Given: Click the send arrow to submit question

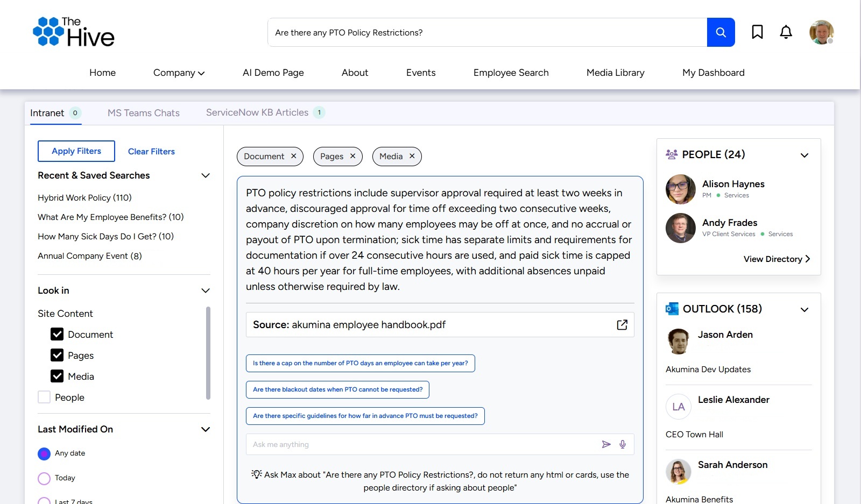Looking at the screenshot, I should [x=606, y=444].
